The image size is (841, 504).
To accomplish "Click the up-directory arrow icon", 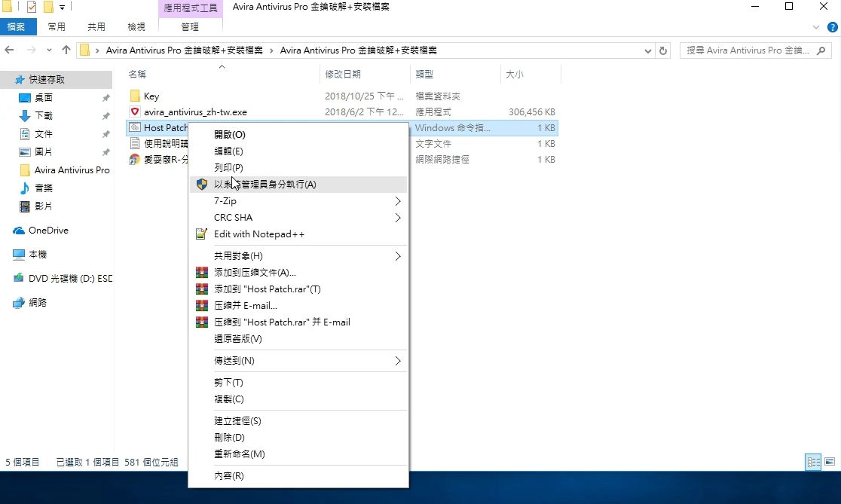I will click(x=66, y=50).
